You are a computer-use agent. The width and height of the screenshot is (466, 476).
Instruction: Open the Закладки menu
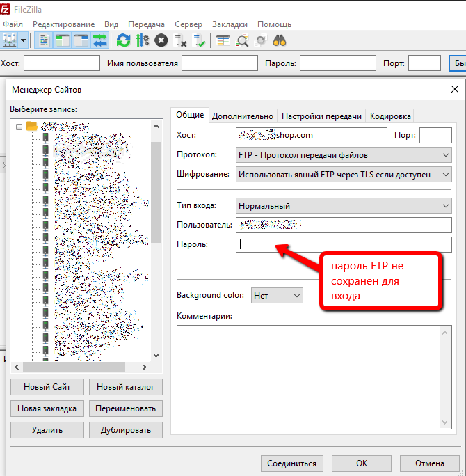[230, 24]
